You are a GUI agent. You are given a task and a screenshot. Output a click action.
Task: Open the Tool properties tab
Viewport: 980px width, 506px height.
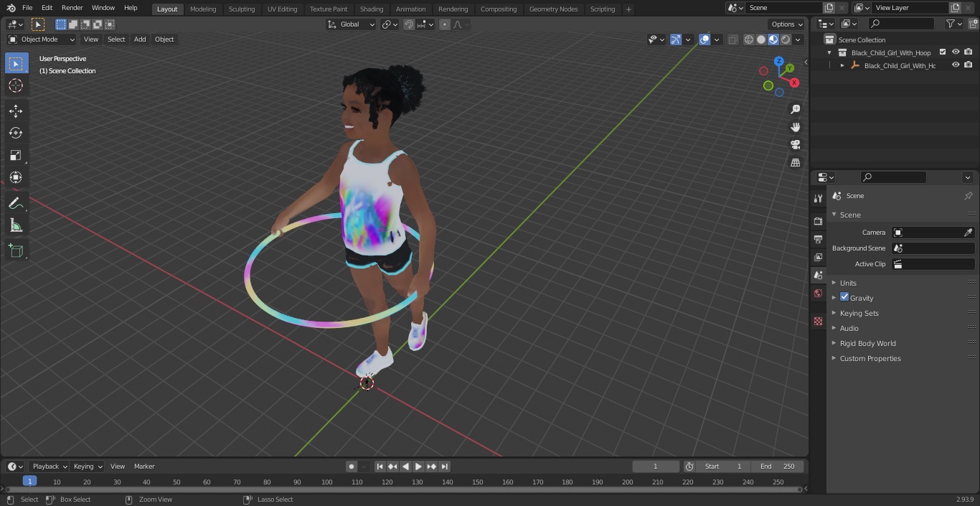[818, 198]
